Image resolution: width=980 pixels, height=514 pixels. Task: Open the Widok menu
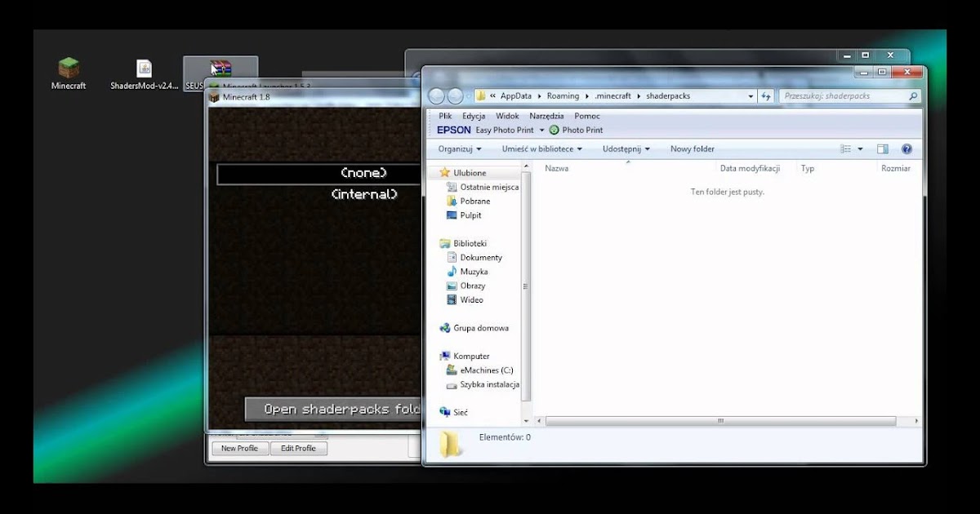(507, 117)
